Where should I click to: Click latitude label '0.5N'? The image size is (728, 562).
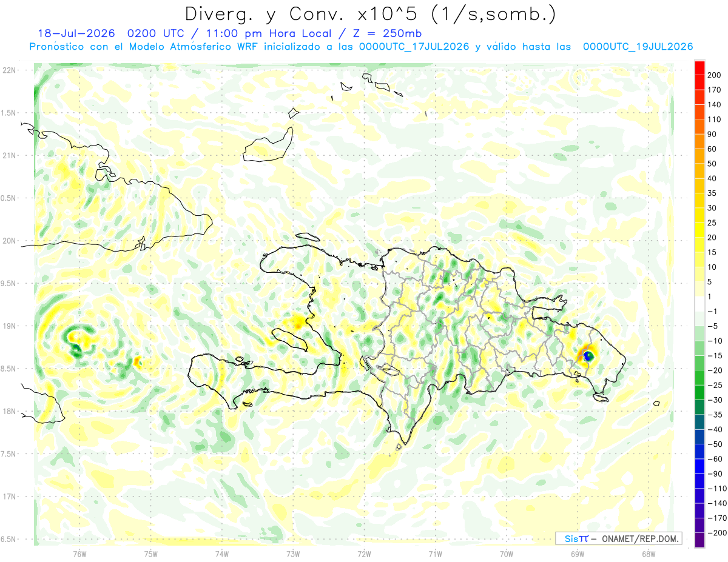pyautogui.click(x=8, y=198)
